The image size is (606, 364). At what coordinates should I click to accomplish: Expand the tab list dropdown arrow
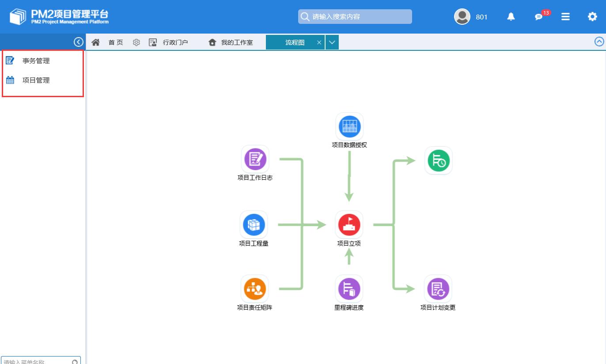[x=332, y=42]
